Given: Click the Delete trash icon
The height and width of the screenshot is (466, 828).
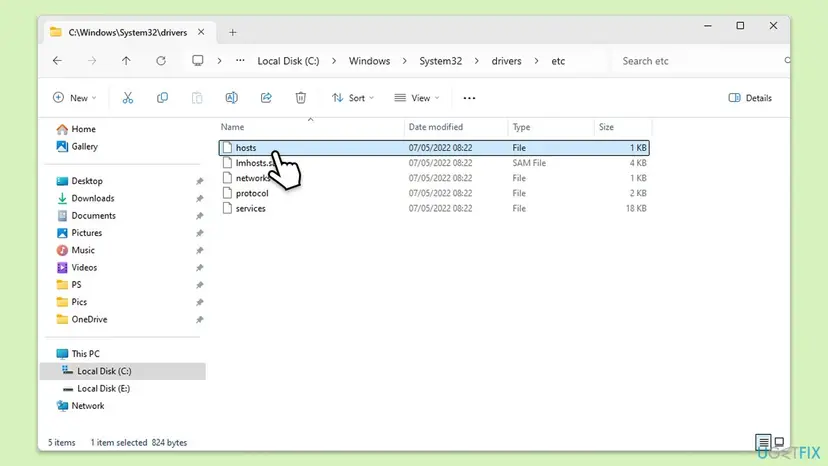Looking at the screenshot, I should coord(300,98).
